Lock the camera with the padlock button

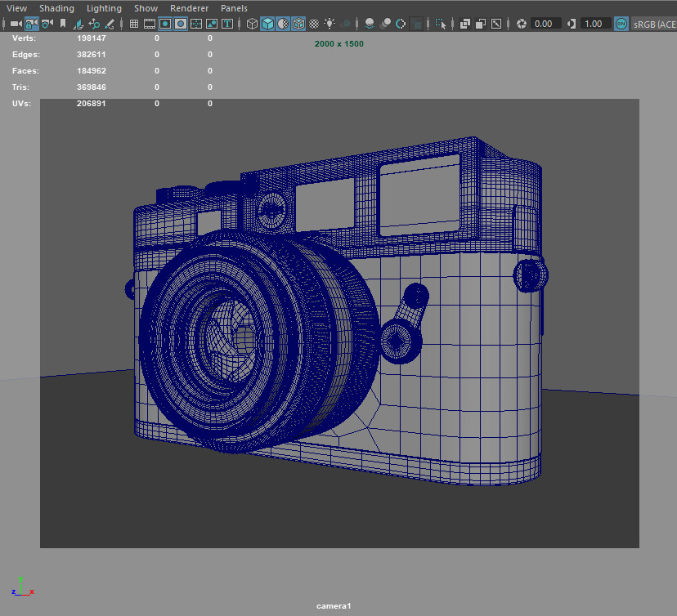point(33,24)
